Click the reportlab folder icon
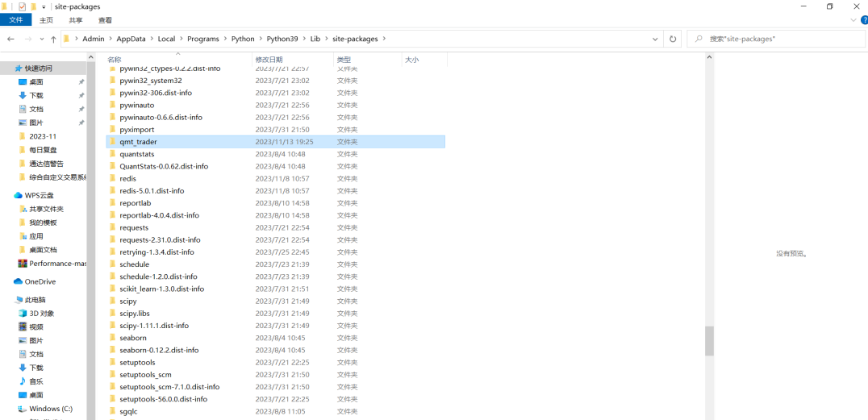 point(112,203)
